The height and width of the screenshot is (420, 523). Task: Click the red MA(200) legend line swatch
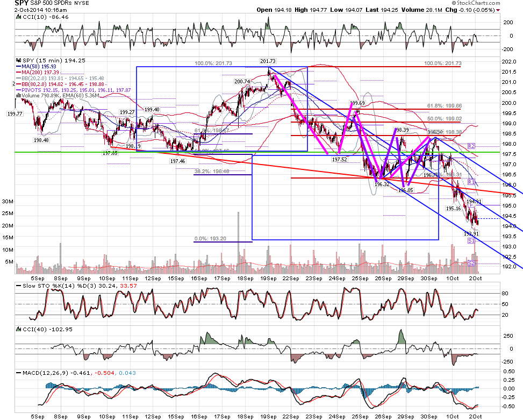19,73
